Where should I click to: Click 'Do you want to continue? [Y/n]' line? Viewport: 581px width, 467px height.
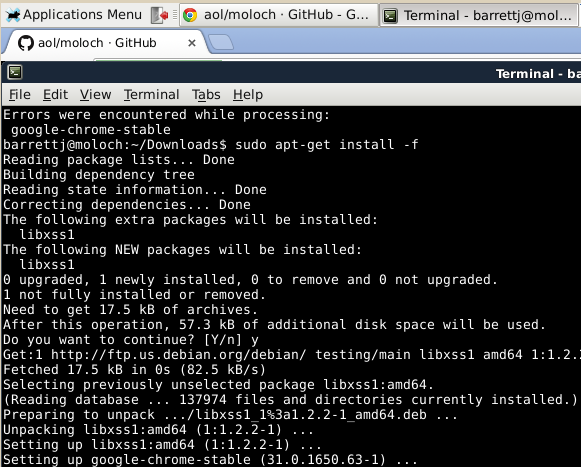131,340
